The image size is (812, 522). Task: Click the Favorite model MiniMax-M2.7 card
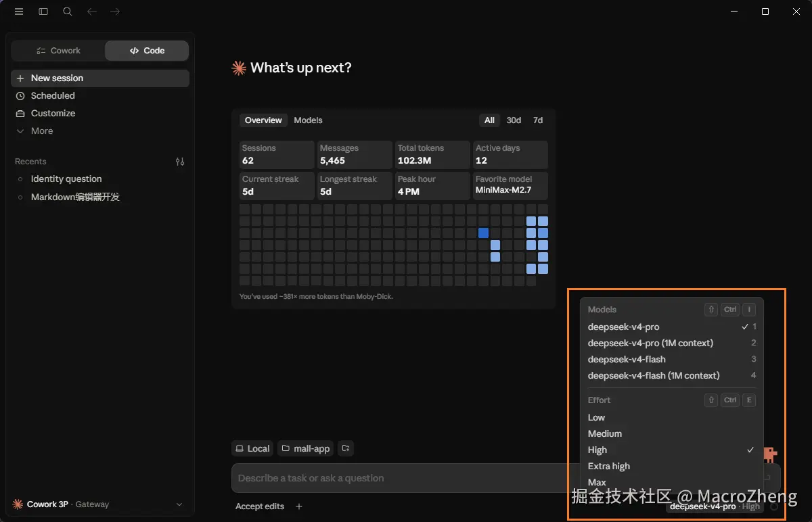(x=510, y=186)
